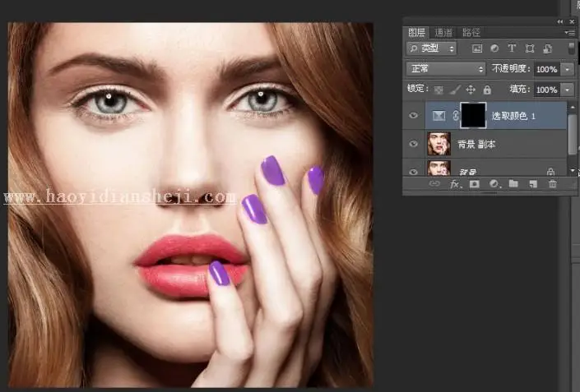Select 选取颜色 1 layer name
The height and width of the screenshot is (392, 580).
click(513, 116)
